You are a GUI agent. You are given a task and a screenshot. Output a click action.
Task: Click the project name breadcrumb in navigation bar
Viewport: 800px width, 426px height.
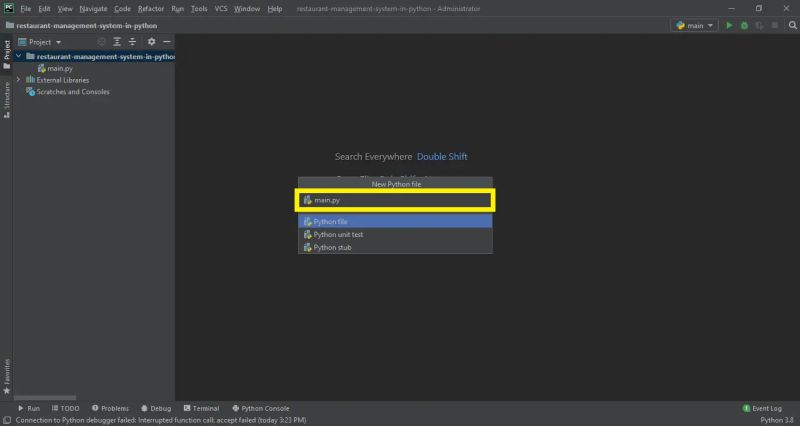coord(81,26)
